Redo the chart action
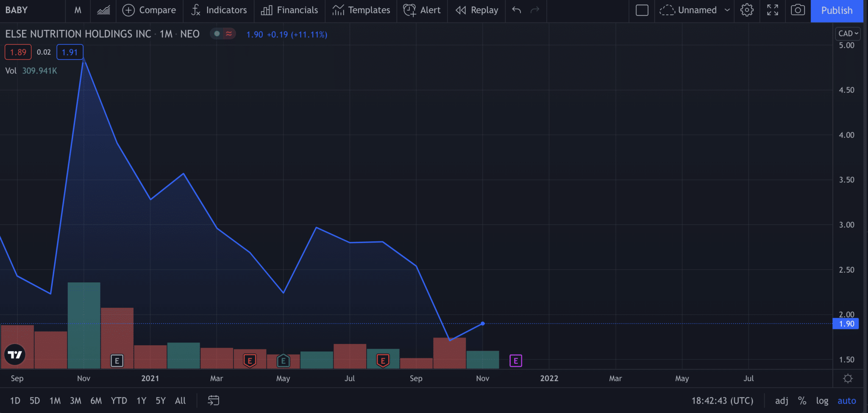Viewport: 868px width, 413px height. point(535,10)
